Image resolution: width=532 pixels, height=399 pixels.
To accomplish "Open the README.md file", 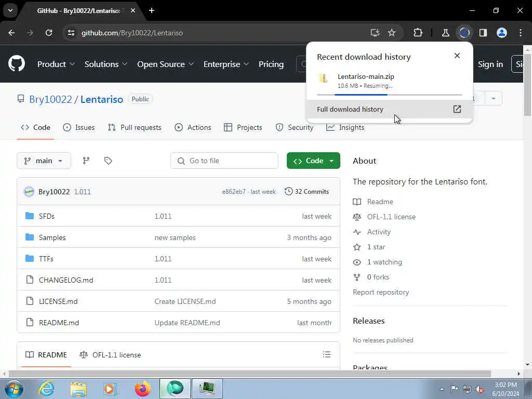I will tap(59, 323).
